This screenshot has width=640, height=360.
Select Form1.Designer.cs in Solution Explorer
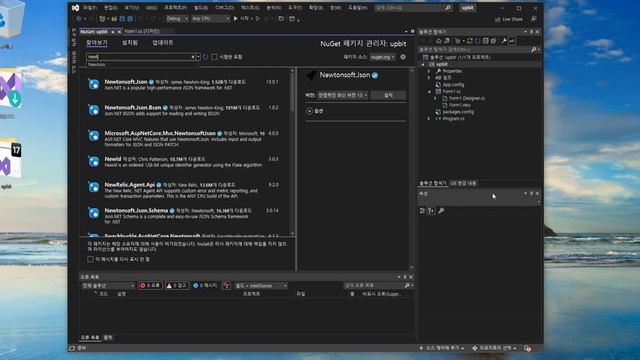click(x=467, y=98)
